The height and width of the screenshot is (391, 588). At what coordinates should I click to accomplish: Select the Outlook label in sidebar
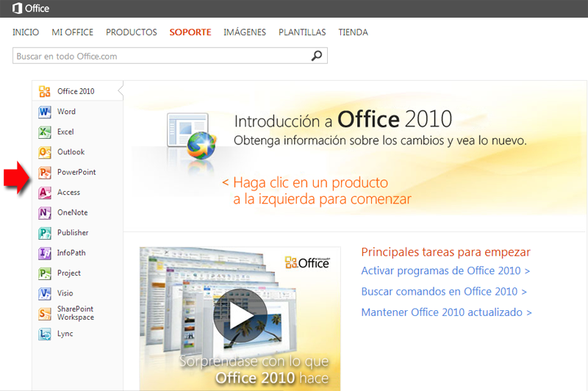[71, 152]
